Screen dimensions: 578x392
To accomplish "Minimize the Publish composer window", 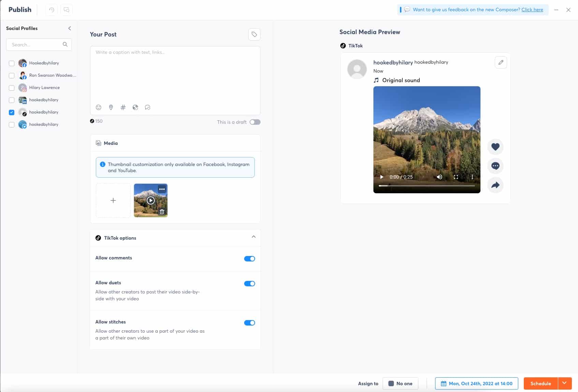I will click(556, 10).
